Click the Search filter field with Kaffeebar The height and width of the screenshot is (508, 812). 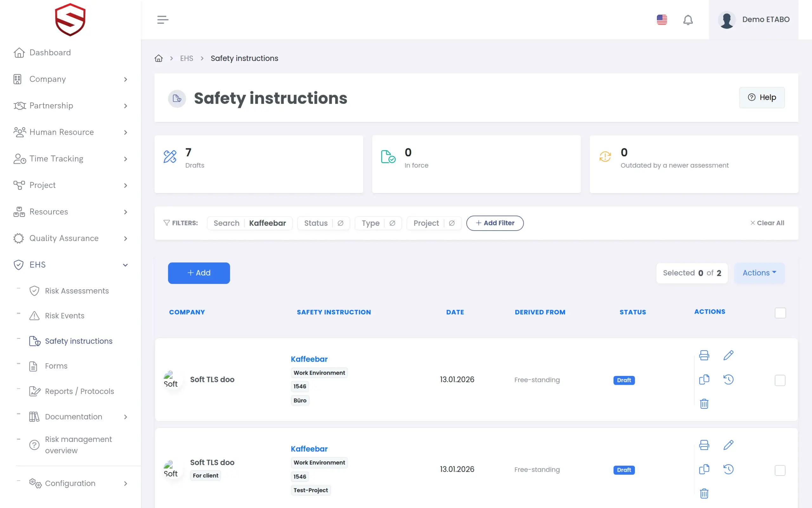point(250,223)
